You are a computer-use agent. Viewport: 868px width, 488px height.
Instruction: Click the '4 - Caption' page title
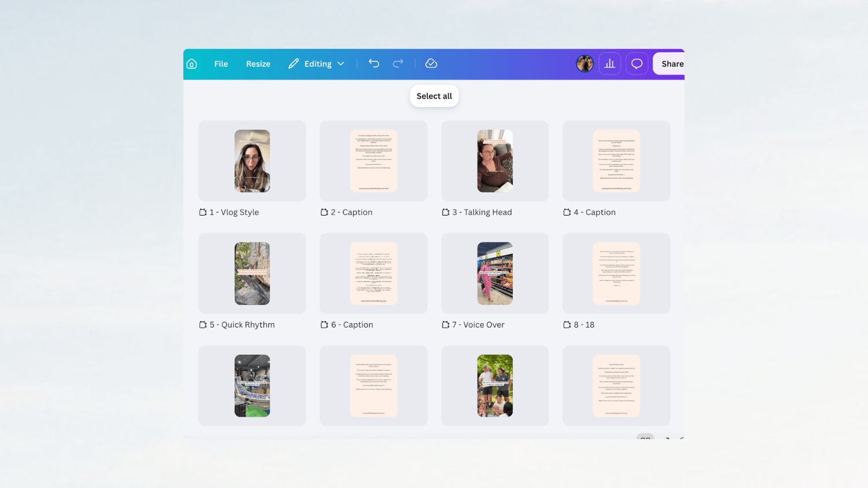click(595, 212)
